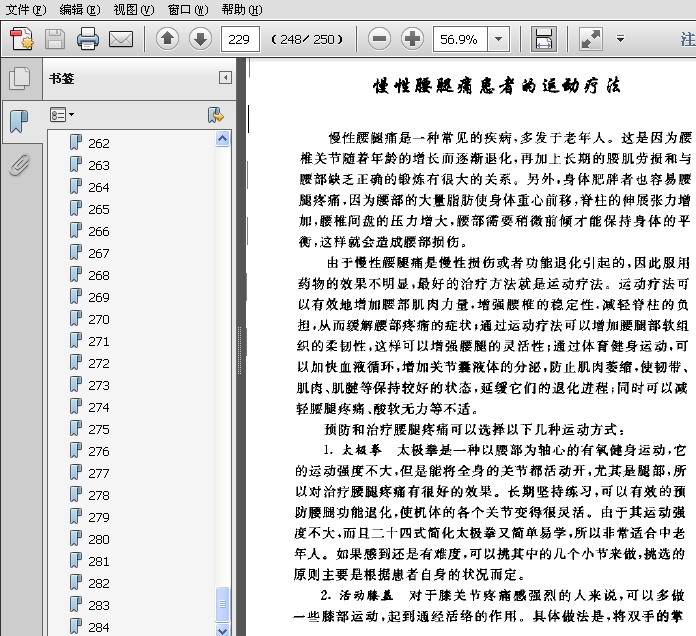The image size is (696, 636).
Task: Go to previous page with up arrow
Action: pos(167,39)
